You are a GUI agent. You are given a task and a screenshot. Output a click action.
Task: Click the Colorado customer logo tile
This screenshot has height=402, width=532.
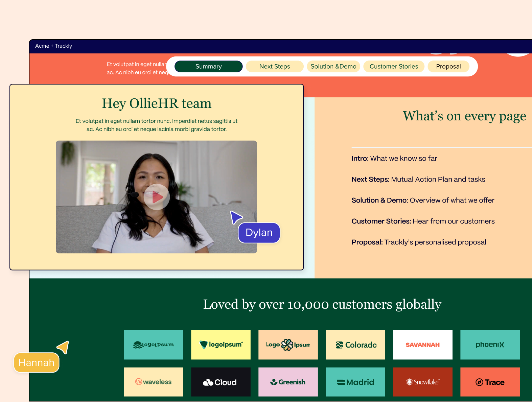355,345
